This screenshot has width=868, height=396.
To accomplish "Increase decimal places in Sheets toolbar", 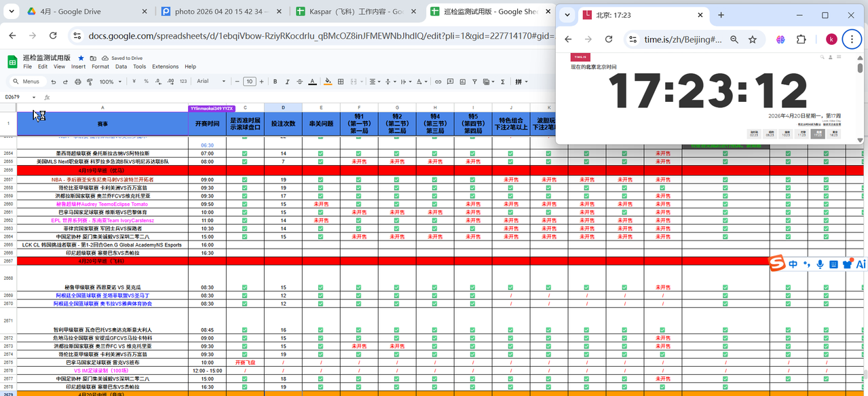I will (170, 82).
